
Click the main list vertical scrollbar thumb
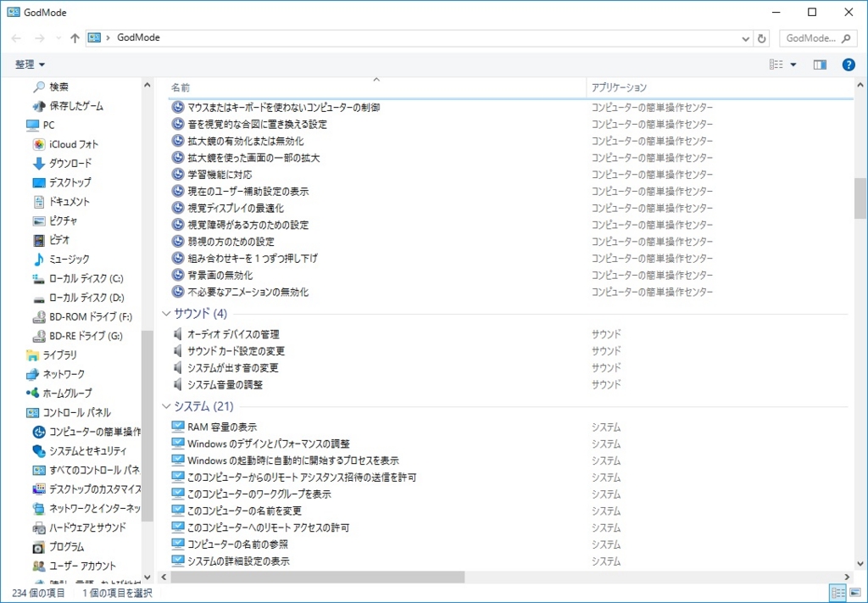click(x=860, y=198)
